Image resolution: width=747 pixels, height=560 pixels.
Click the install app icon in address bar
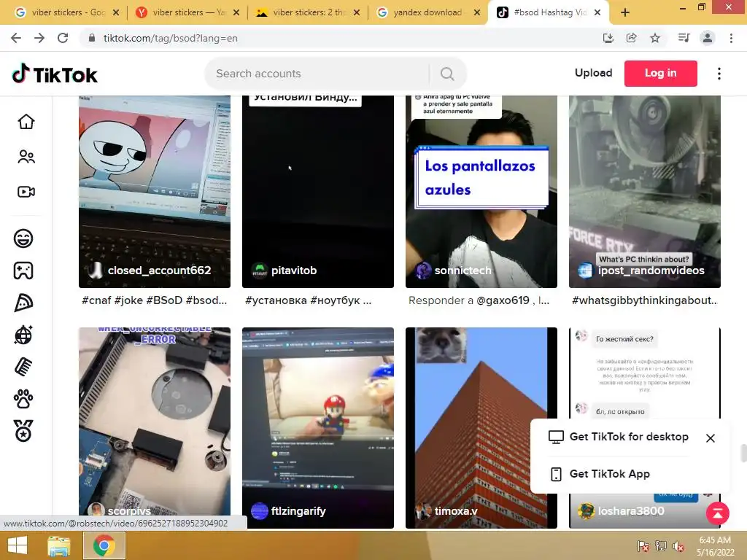pos(608,38)
